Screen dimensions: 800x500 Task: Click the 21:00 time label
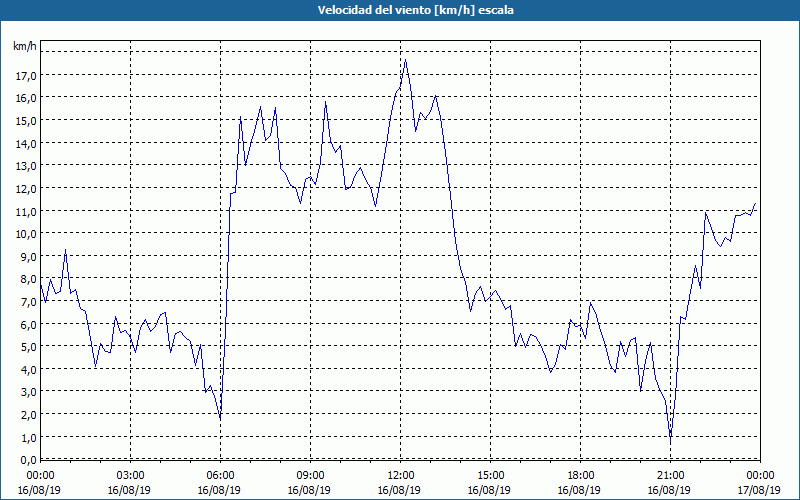coord(670,476)
